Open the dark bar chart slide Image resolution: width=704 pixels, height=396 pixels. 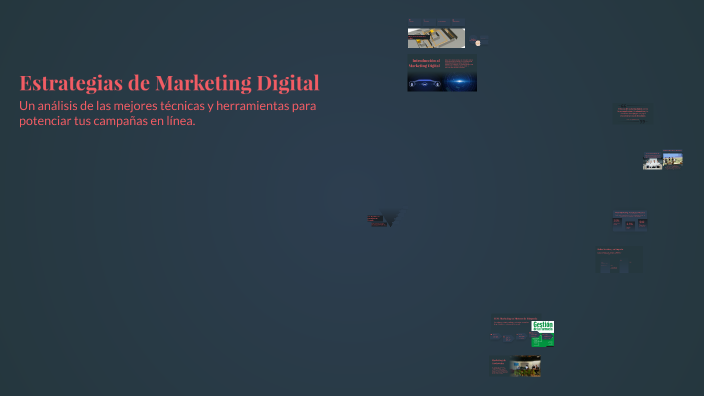point(619,260)
